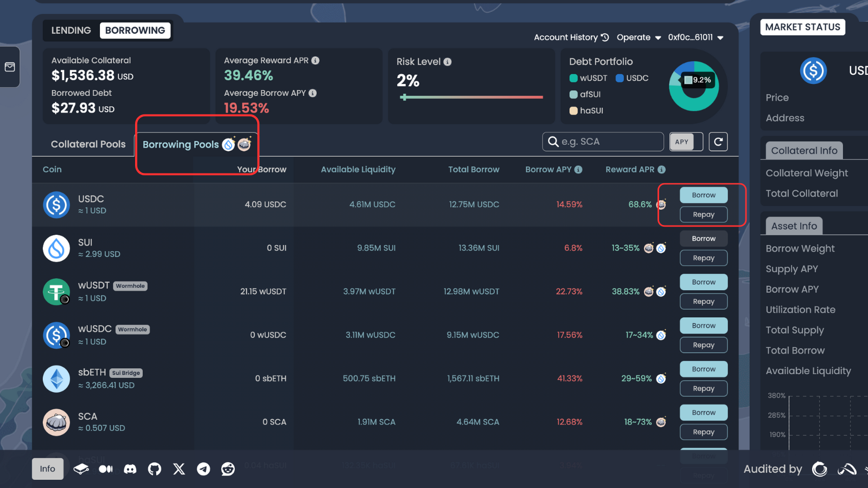The height and width of the screenshot is (488, 868).
Task: Select the Collateral Pools tab
Action: pos(88,144)
